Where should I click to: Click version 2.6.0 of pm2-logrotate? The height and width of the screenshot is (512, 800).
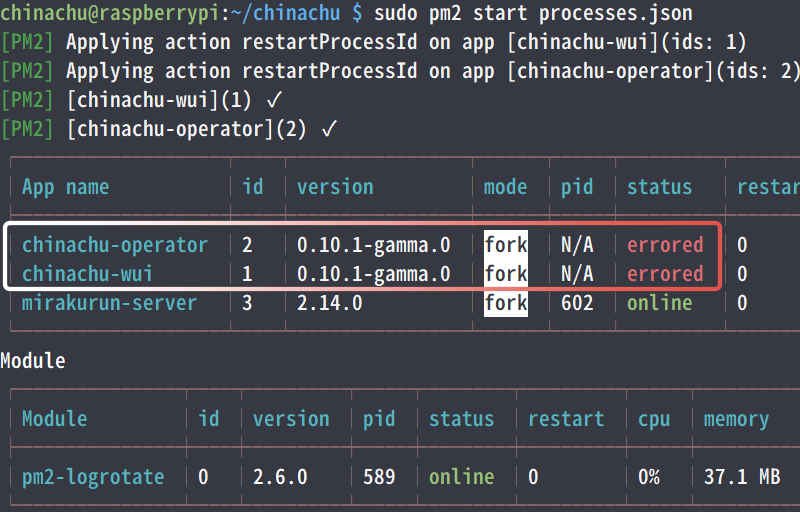coord(280,477)
